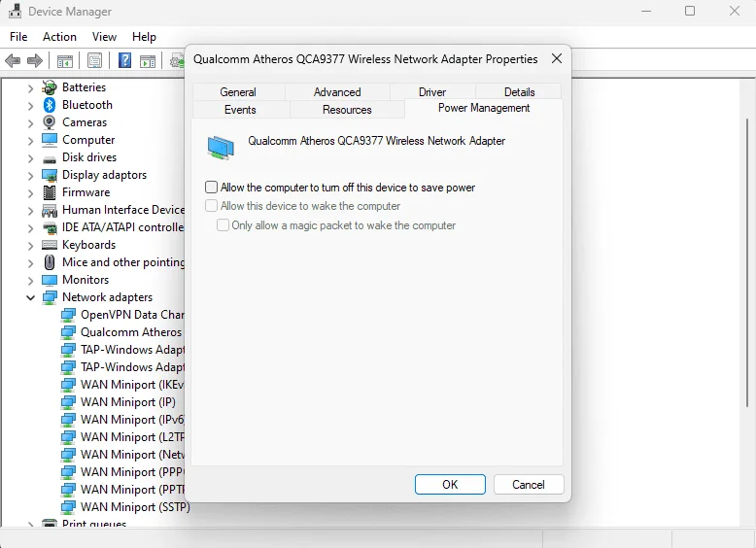Expand the Monitors tree node
Screen dimensions: 756x548
click(30, 281)
